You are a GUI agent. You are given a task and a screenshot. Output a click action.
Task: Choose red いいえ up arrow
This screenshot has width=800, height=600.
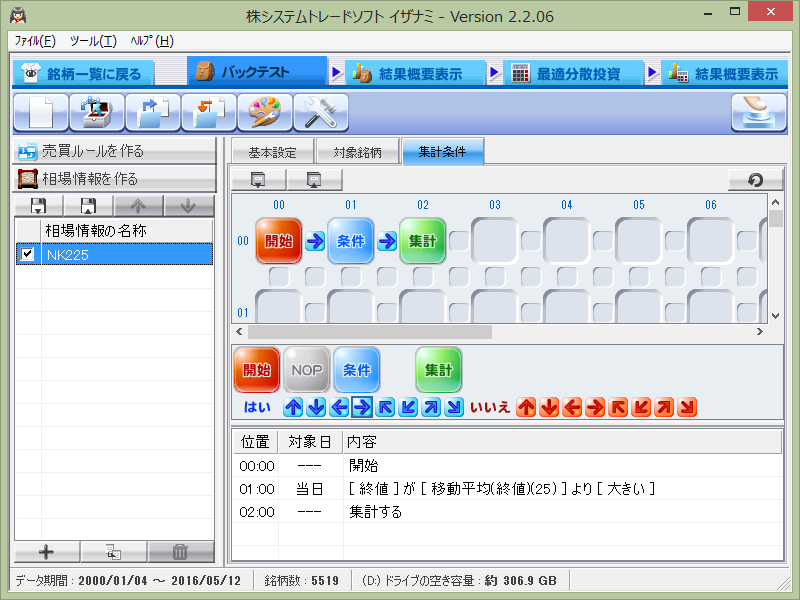pyautogui.click(x=526, y=407)
